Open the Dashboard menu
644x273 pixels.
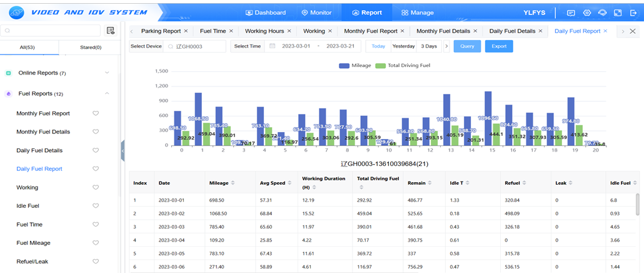coord(265,13)
